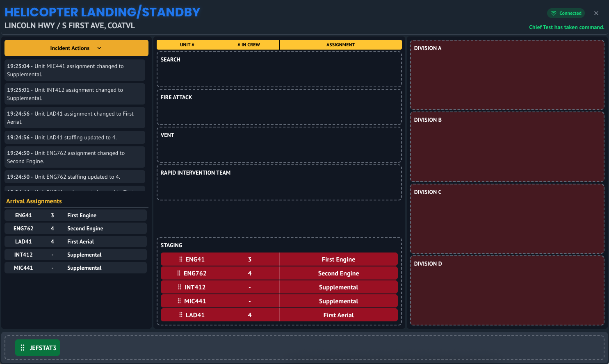
Task: Click MIC441 Supplemental assignment in staging
Action: click(x=338, y=301)
